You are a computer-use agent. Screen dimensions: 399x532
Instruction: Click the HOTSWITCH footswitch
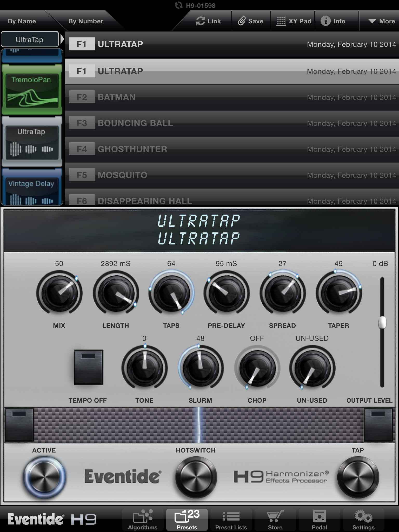(x=196, y=477)
